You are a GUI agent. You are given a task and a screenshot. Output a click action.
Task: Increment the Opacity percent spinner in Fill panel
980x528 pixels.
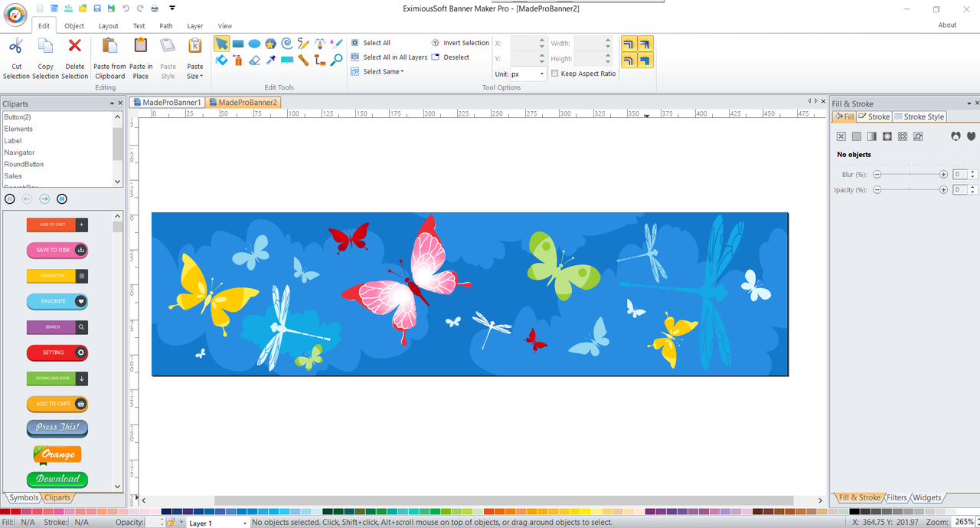pyautogui.click(x=974, y=188)
